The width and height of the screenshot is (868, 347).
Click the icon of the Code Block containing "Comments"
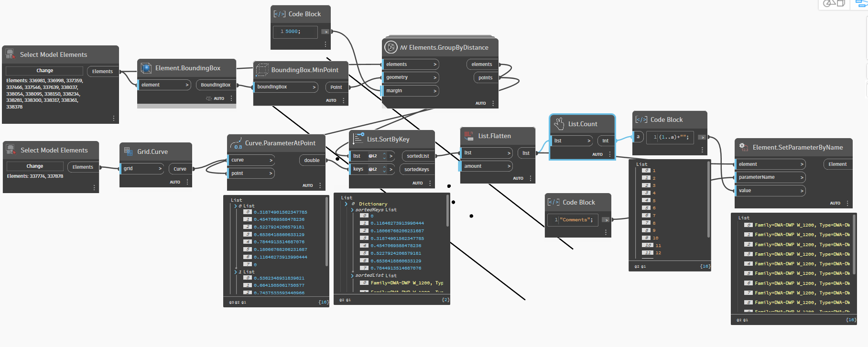[553, 202]
